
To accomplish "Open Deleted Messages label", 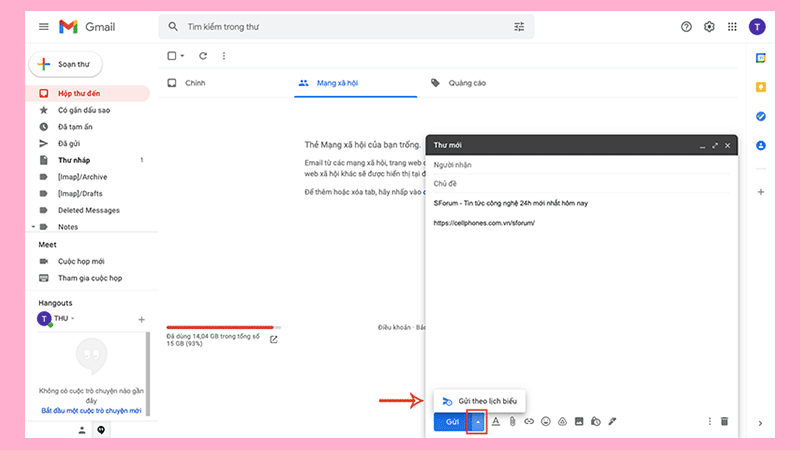I will click(x=89, y=210).
